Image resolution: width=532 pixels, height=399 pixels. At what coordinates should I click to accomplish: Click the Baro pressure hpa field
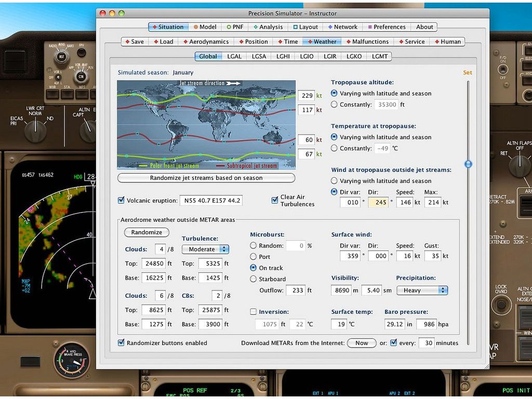pyautogui.click(x=426, y=324)
